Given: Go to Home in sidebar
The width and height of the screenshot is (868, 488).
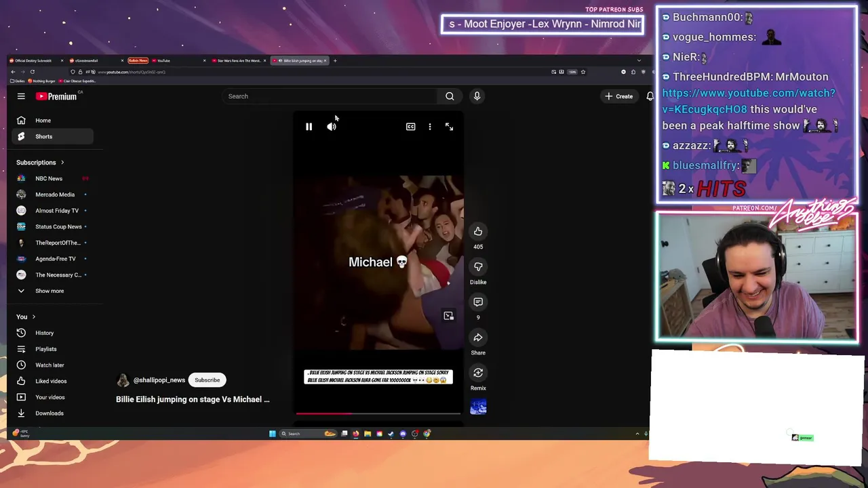Looking at the screenshot, I should click(x=52, y=121).
